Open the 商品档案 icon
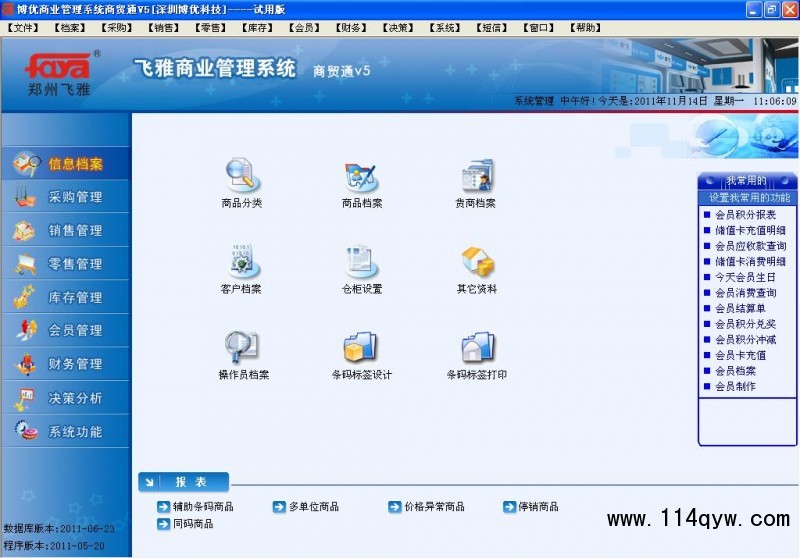The height and width of the screenshot is (558, 800). [x=361, y=177]
